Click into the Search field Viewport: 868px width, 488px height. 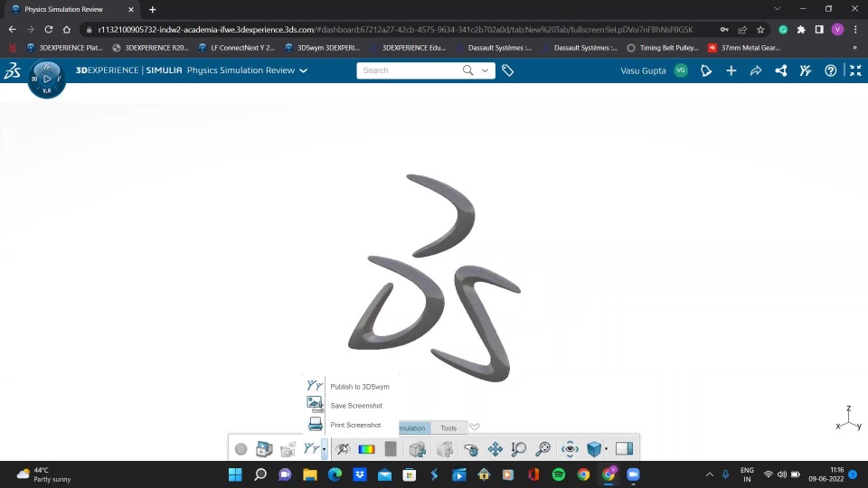(410, 70)
